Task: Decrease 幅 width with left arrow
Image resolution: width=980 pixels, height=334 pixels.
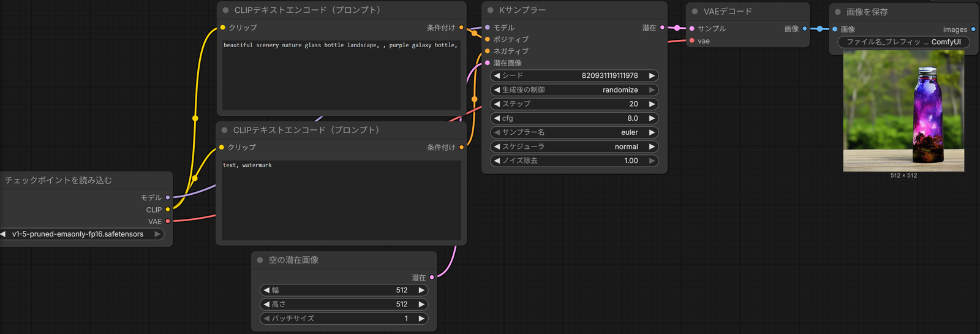Action: point(266,290)
